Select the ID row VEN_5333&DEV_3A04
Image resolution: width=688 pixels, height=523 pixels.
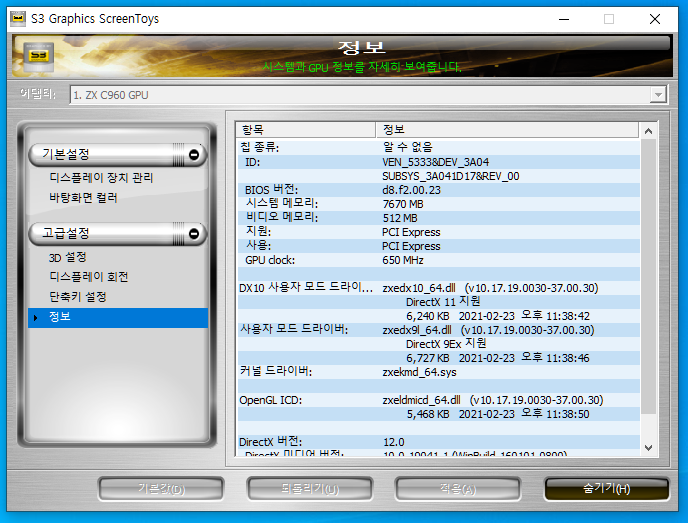coord(438,162)
